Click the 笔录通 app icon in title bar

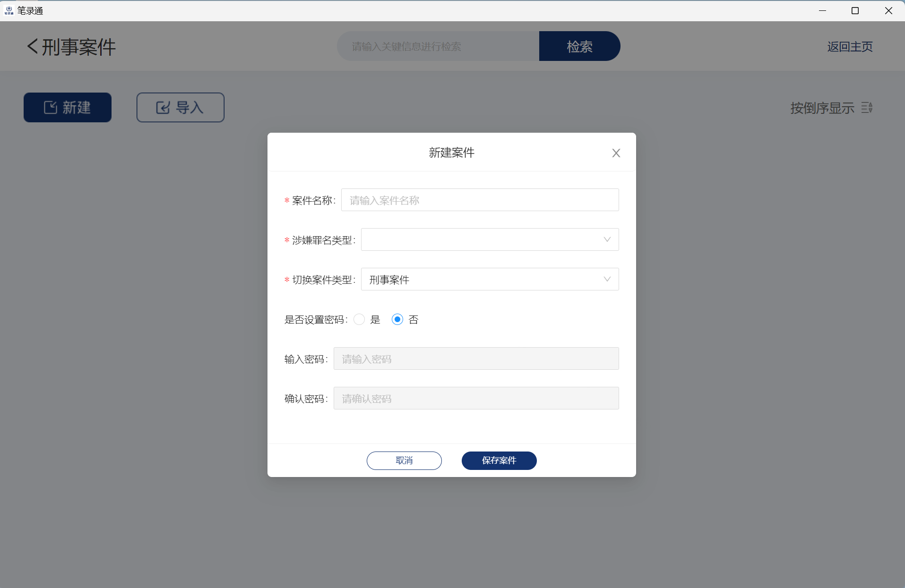tap(9, 10)
